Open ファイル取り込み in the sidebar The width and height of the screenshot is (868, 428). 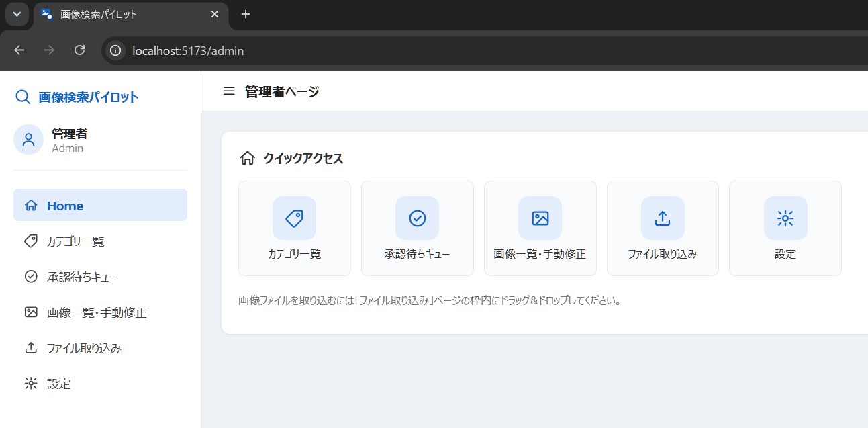coord(100,348)
